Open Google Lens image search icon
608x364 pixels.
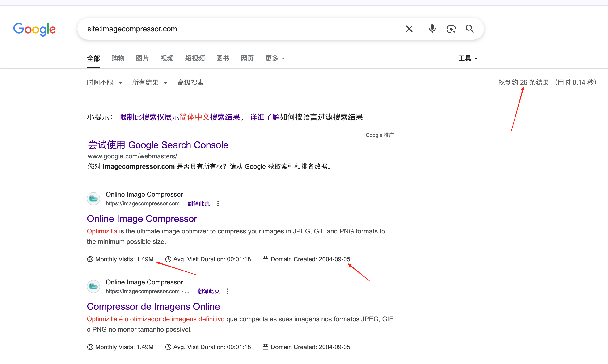pos(451,29)
